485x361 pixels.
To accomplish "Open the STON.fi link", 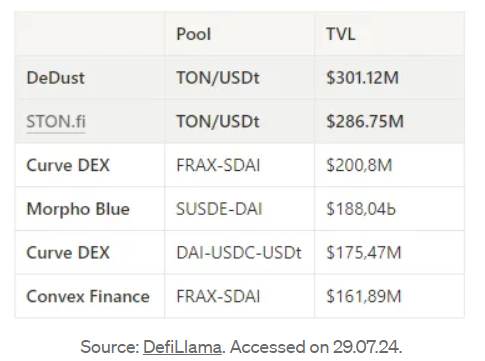I will pos(56,121).
